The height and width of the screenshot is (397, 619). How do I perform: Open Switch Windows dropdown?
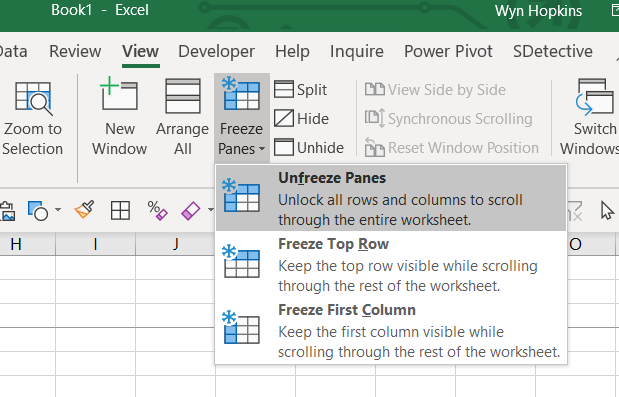(x=590, y=117)
